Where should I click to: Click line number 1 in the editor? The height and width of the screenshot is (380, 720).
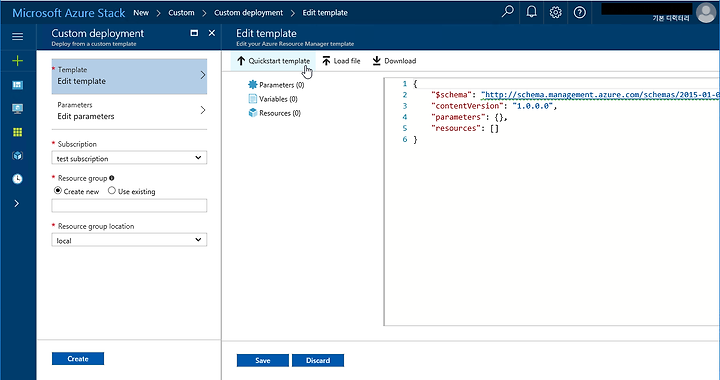click(x=405, y=84)
